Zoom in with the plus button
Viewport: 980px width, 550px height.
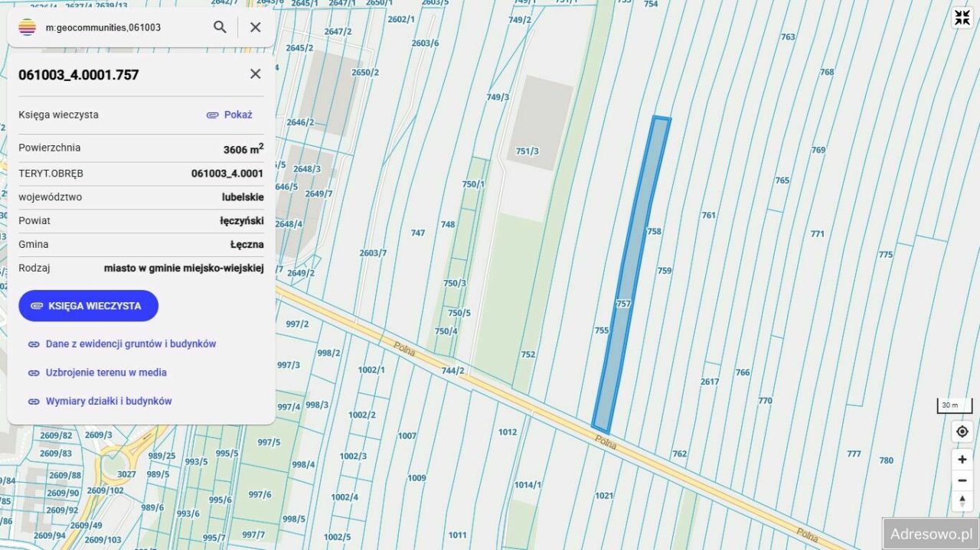[x=962, y=460]
